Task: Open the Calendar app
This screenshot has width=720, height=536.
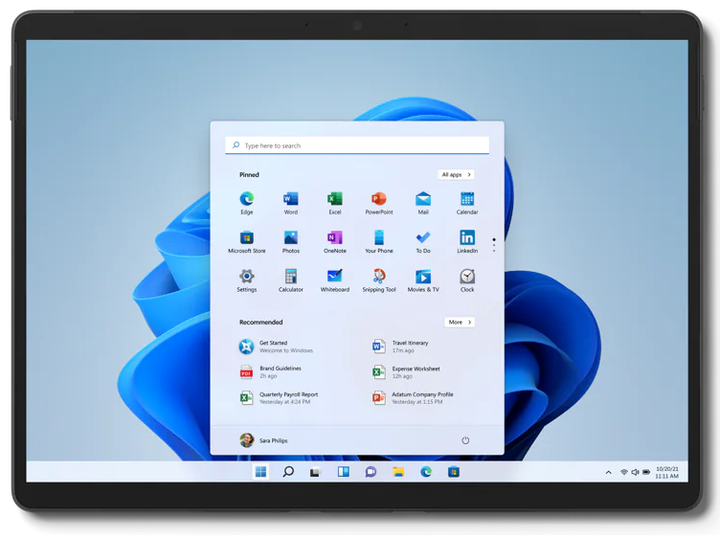Action: click(x=467, y=203)
